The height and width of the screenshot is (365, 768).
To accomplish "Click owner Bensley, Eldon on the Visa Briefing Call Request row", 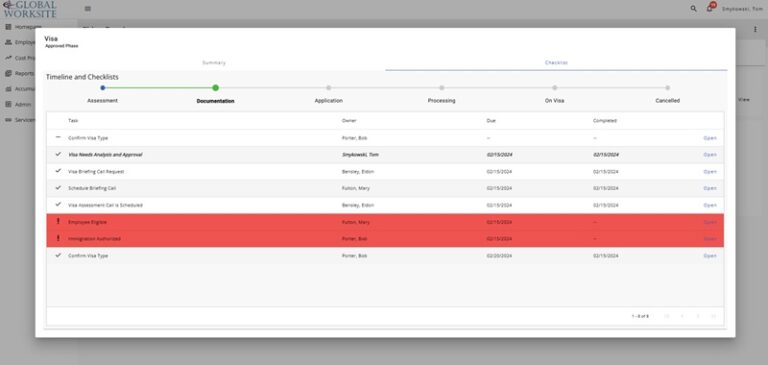I will click(358, 172).
